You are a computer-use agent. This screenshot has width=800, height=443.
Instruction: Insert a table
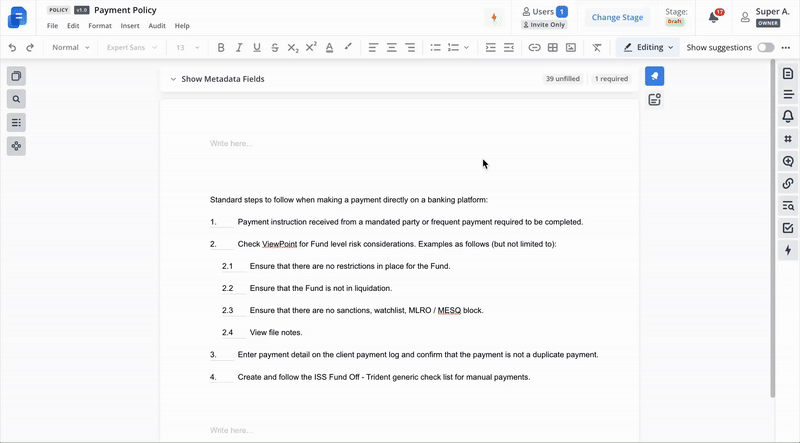coord(553,47)
